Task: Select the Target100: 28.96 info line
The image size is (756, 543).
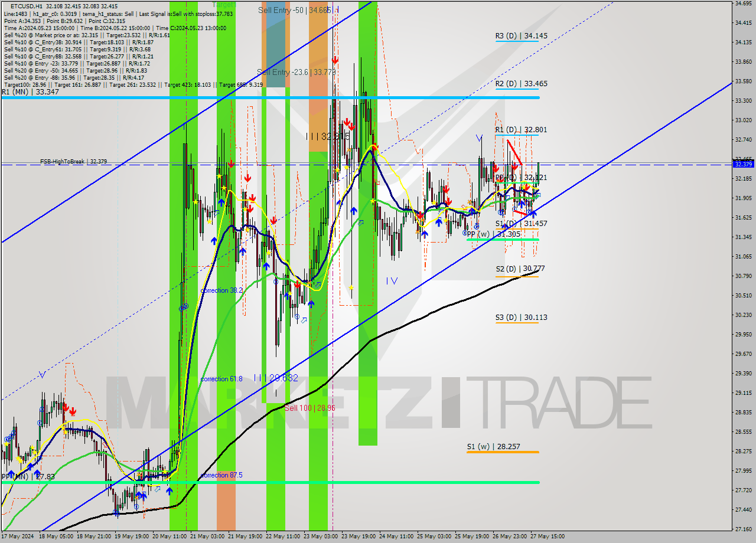Action: click(133, 85)
